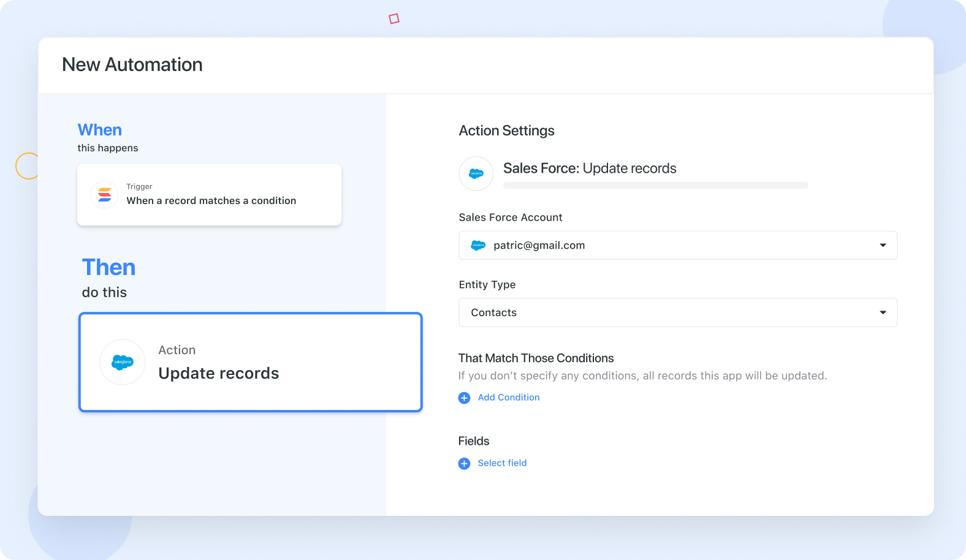Click the Add Condition link

point(509,397)
